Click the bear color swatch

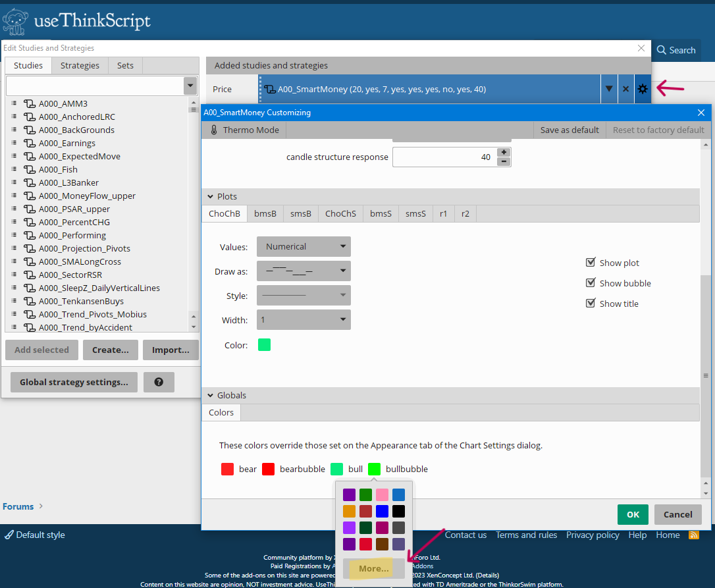coord(228,469)
